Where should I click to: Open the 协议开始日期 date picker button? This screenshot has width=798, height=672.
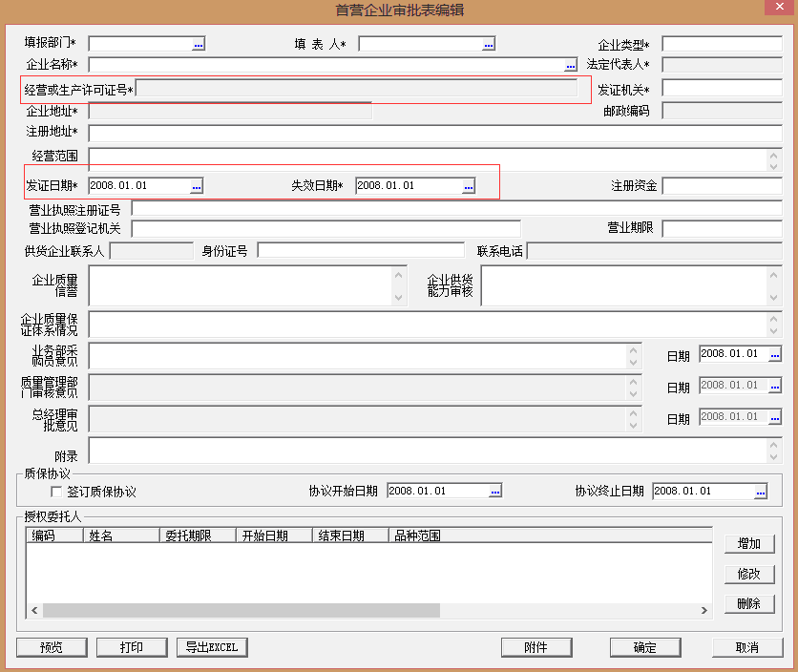point(495,492)
